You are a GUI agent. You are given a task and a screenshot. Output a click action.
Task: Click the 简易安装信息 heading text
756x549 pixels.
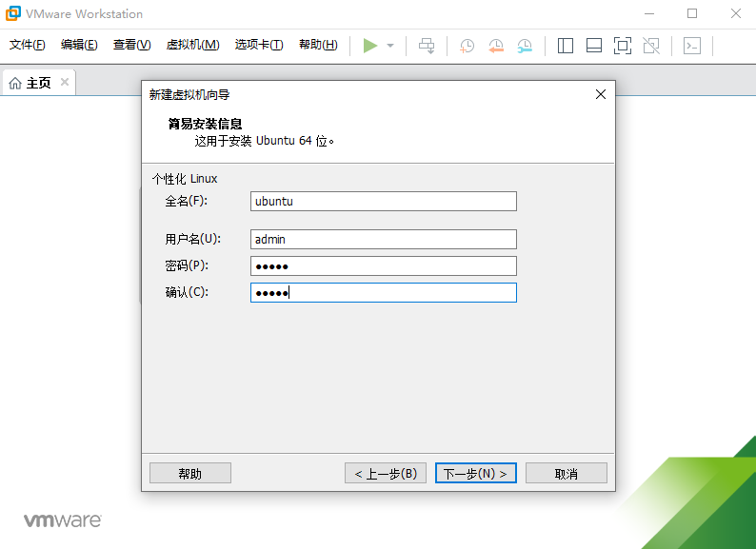[205, 124]
